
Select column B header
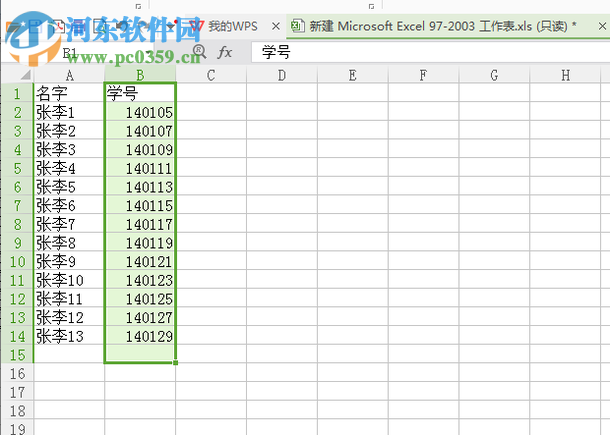point(140,75)
